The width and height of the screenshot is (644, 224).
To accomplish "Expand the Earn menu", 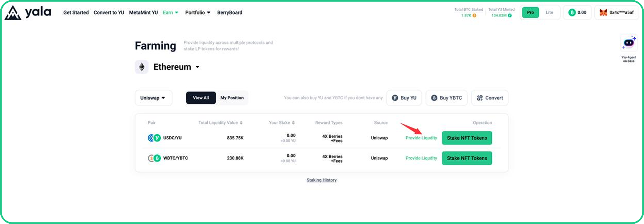I will [170, 13].
